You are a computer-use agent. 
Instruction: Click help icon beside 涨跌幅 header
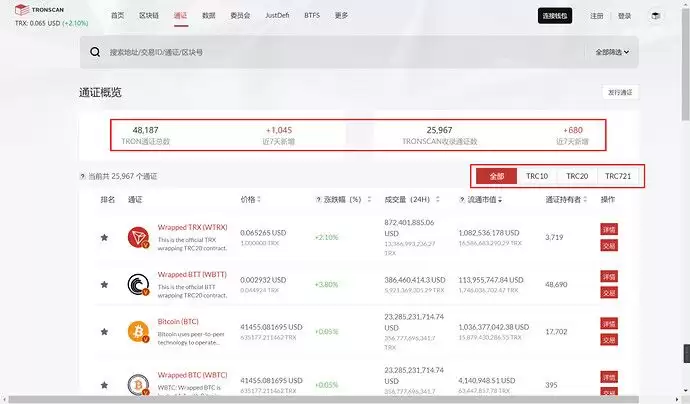point(318,199)
